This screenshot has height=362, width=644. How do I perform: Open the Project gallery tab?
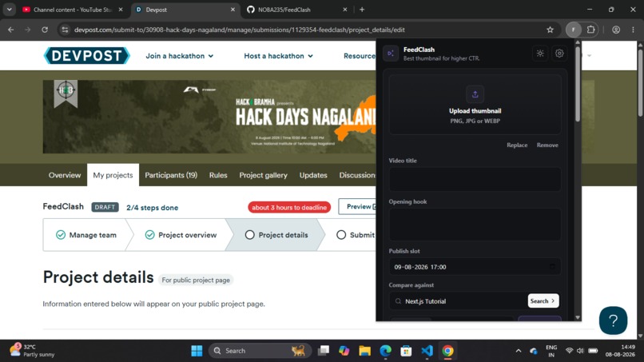(263, 175)
